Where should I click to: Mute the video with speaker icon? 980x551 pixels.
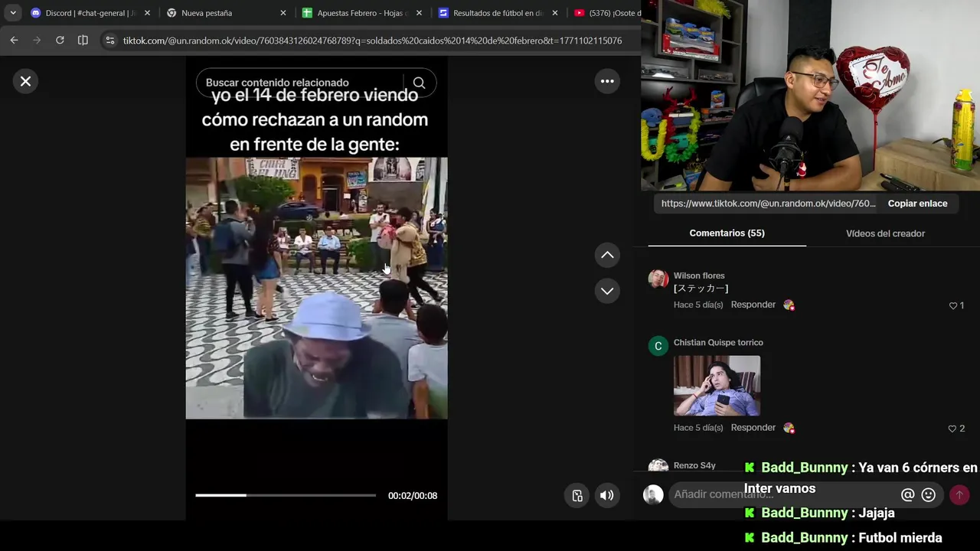[606, 495]
